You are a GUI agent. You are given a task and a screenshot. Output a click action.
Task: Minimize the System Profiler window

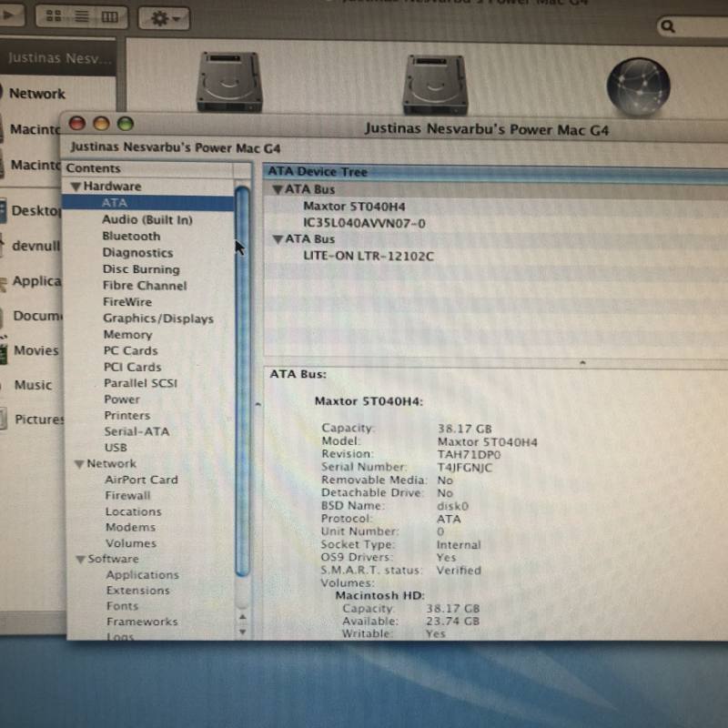101,124
